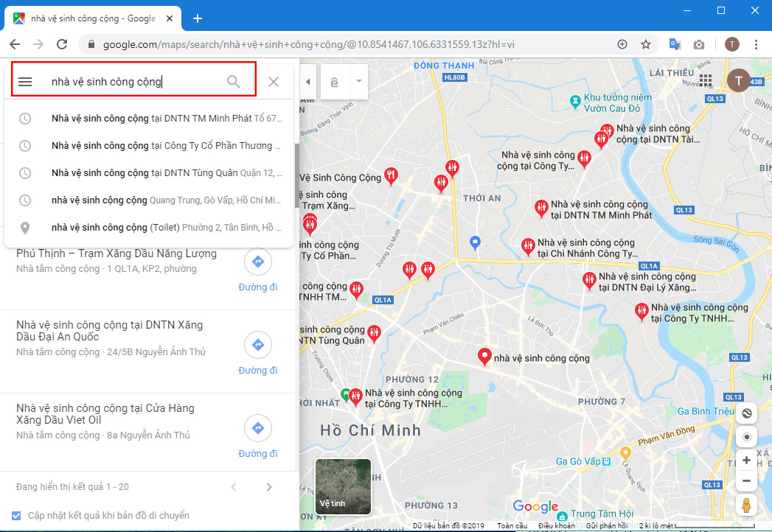Bookmark this page with the star icon

point(646,44)
